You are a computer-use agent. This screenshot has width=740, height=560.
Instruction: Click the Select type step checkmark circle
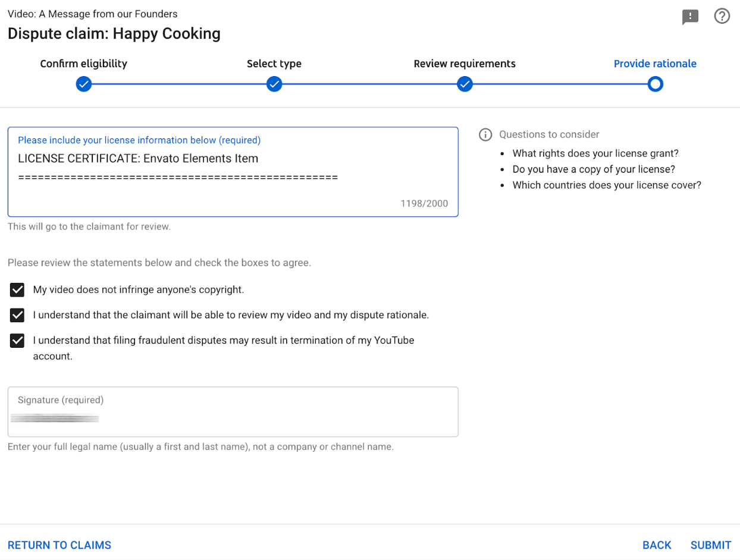point(274,84)
